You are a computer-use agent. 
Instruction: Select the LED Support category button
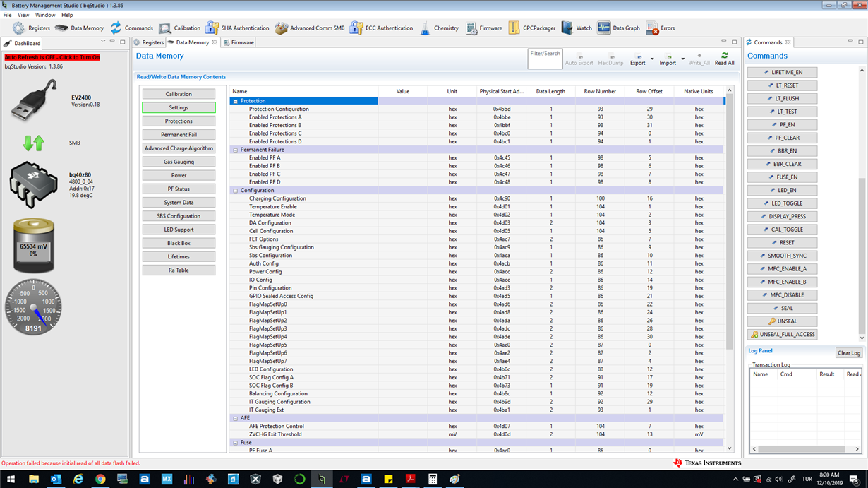click(179, 230)
